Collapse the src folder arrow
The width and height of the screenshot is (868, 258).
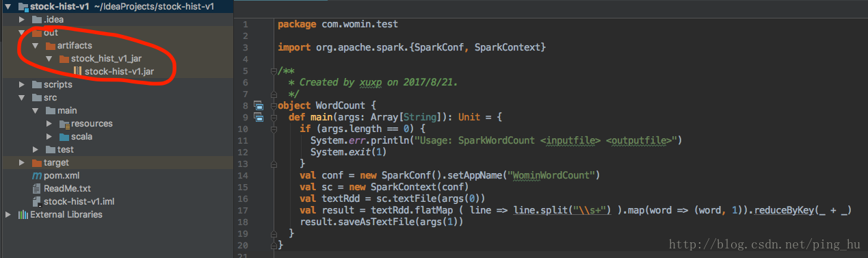coord(21,97)
